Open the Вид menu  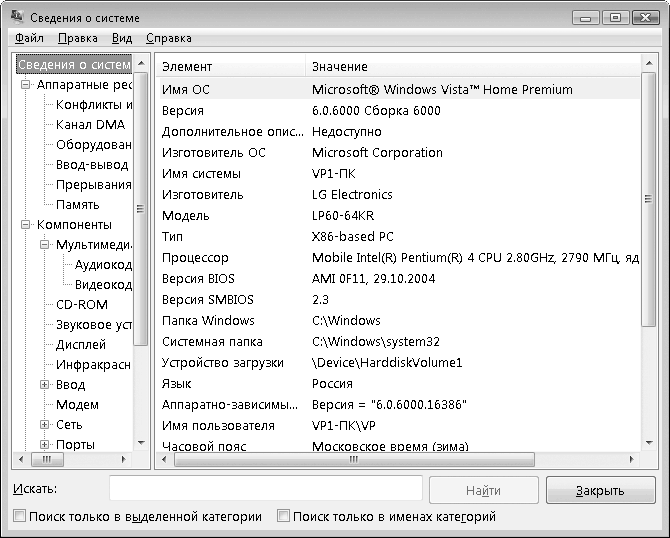122,38
